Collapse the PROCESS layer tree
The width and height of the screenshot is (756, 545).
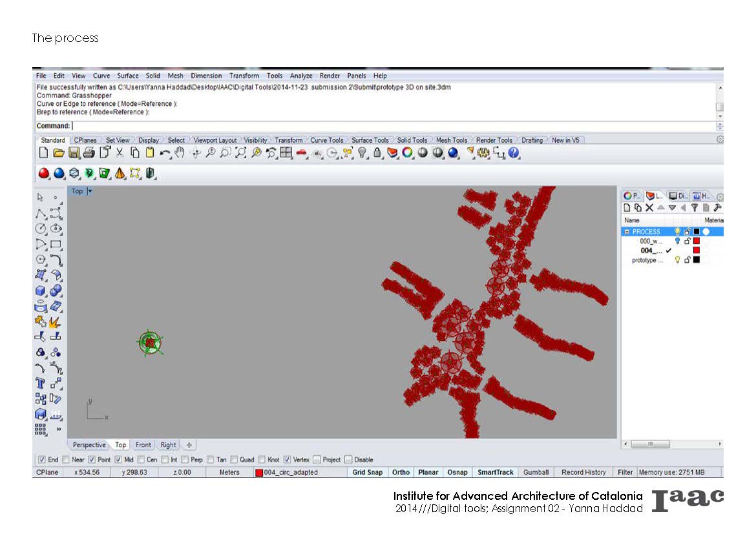[x=627, y=231]
